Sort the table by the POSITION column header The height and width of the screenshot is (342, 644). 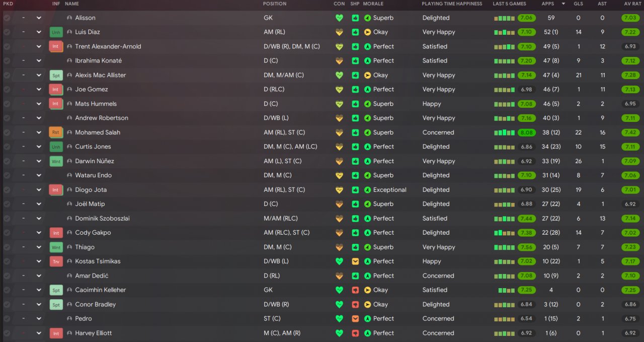275,4
